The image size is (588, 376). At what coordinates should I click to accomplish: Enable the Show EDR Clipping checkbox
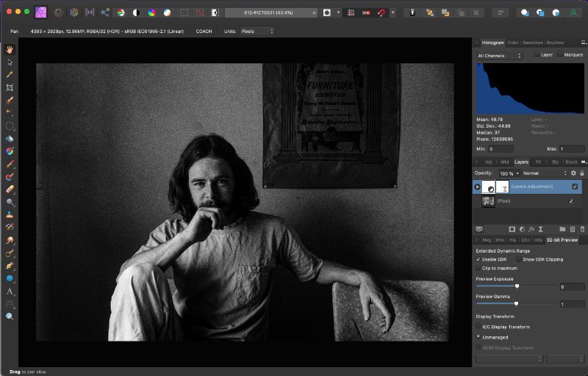tap(518, 259)
